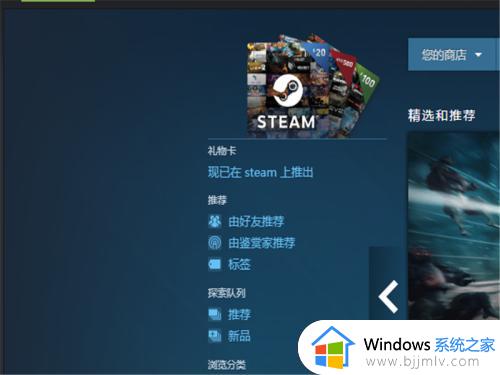Click the queue icon beside 推荐

[215, 314]
